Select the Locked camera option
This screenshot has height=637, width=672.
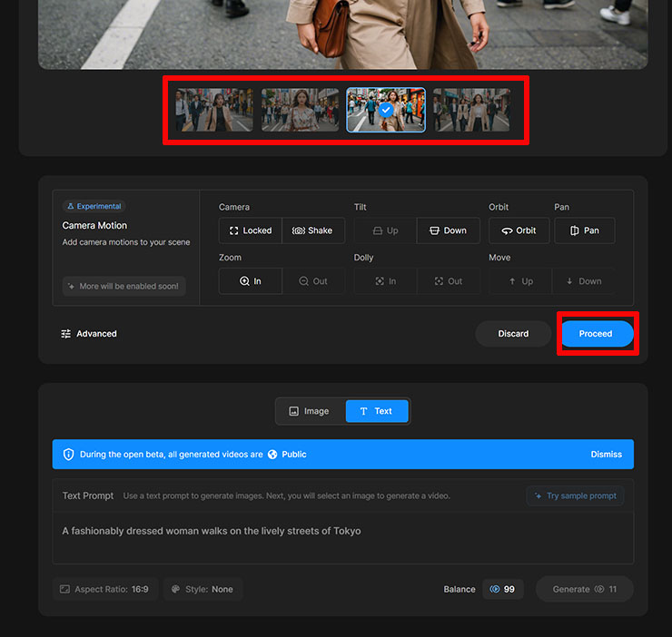[250, 230]
